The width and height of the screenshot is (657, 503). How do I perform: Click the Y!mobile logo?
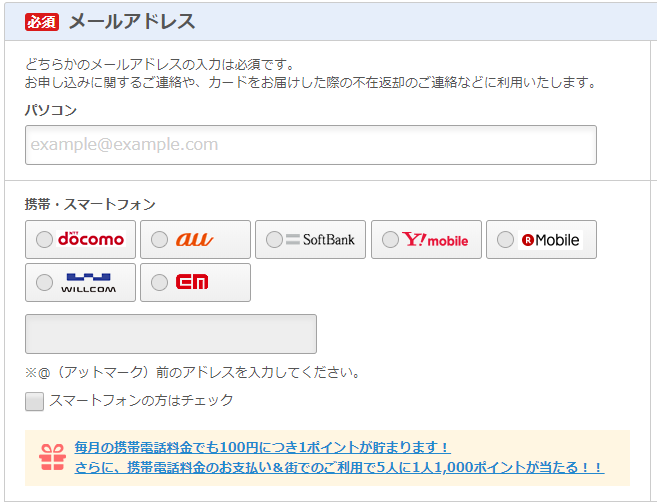click(435, 239)
